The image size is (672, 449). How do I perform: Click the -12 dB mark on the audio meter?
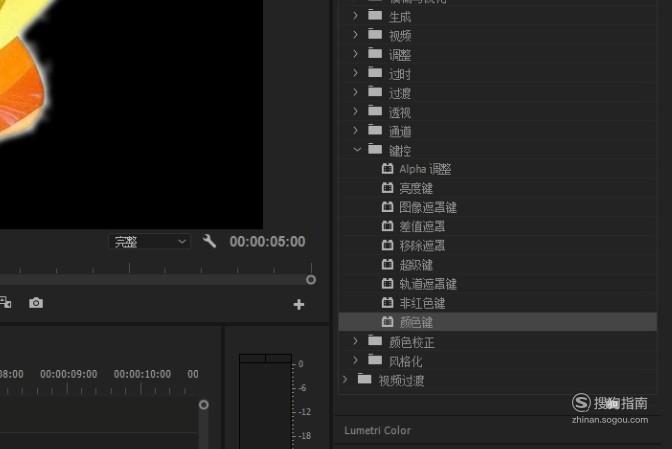(305, 412)
